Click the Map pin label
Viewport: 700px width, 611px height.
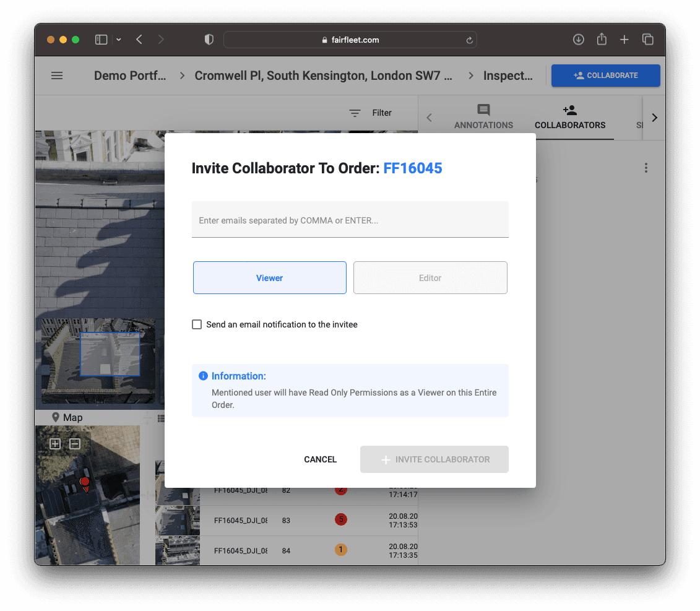coord(67,418)
